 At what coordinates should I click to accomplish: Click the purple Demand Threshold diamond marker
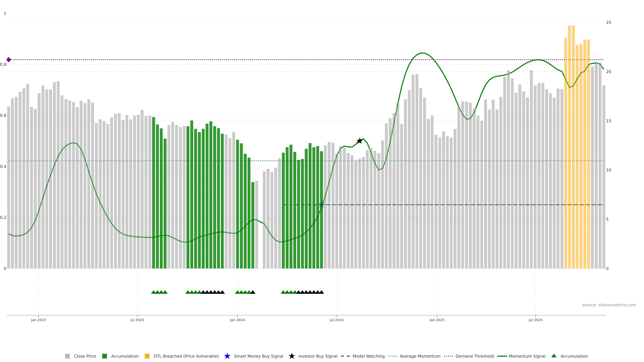[x=9, y=60]
